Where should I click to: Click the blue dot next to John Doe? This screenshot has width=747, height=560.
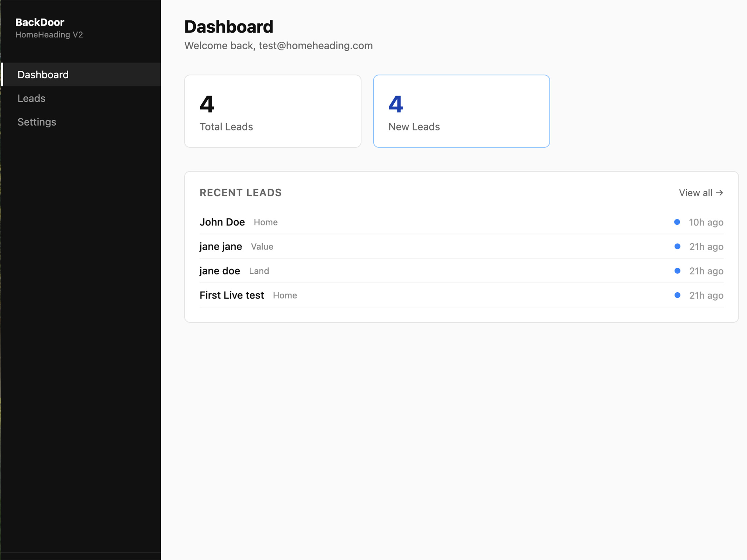point(677,222)
